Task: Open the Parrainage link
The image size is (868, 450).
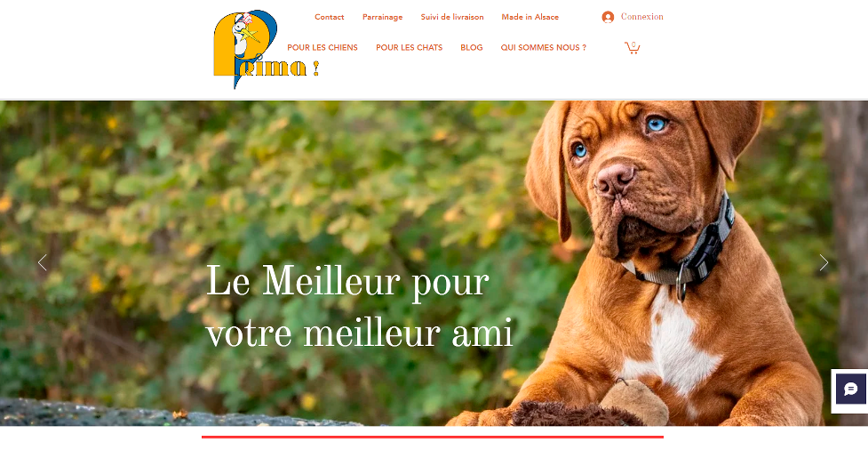Action: [383, 17]
